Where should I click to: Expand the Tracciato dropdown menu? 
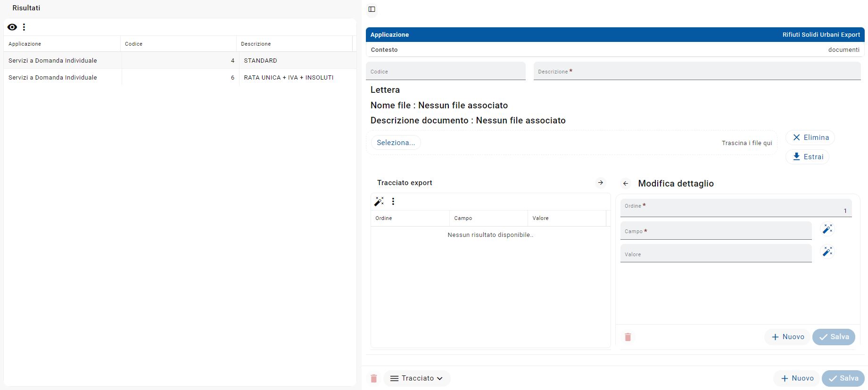[417, 378]
